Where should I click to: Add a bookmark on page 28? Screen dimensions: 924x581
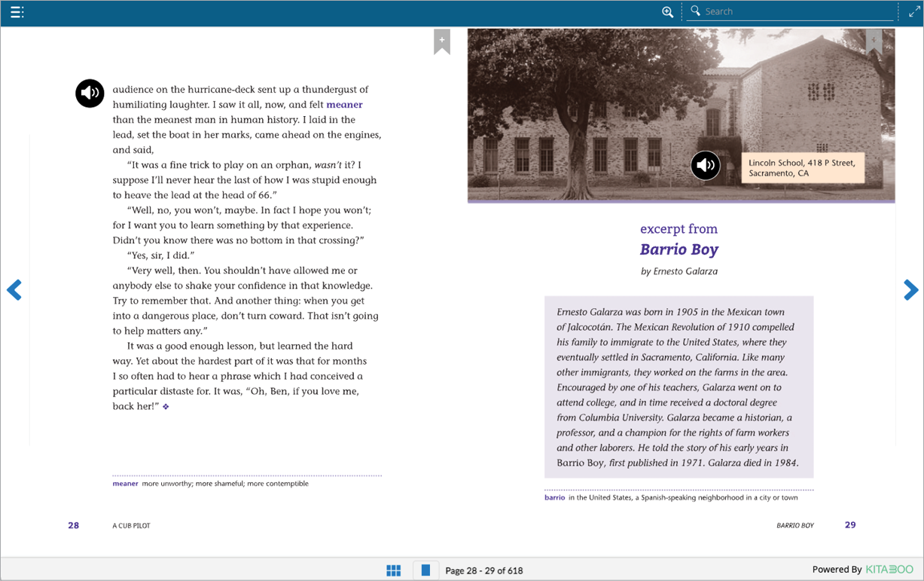(442, 41)
